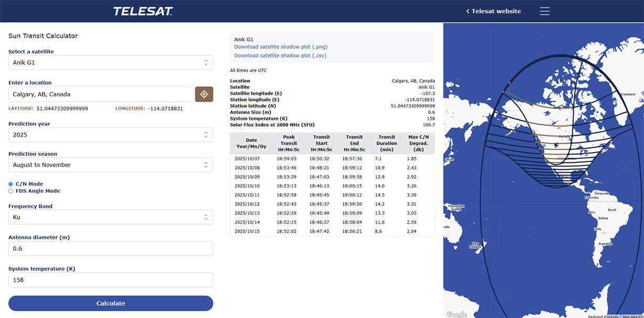The image size is (644, 318).
Task: Click the Transit End column header
Action: click(354, 143)
